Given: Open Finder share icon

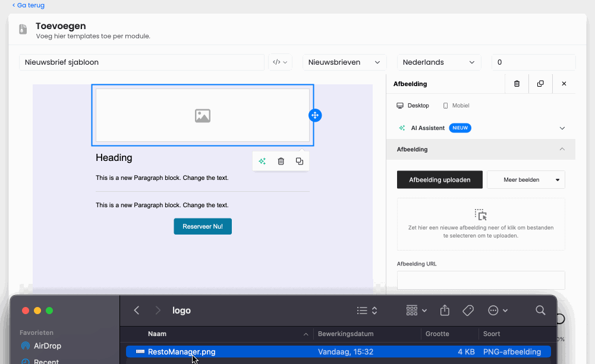Looking at the screenshot, I should point(445,311).
